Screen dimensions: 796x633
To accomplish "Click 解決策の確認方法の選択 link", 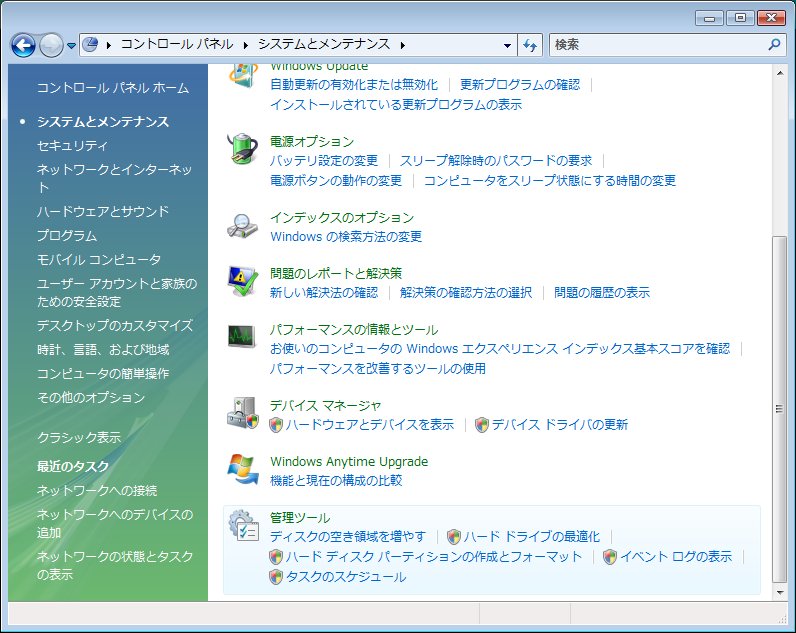I will click(x=466, y=292).
